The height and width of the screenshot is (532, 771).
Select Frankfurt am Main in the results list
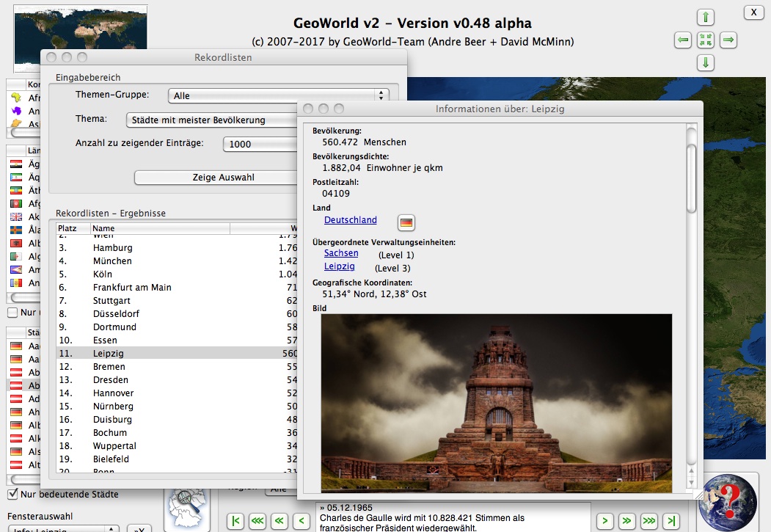coord(177,287)
